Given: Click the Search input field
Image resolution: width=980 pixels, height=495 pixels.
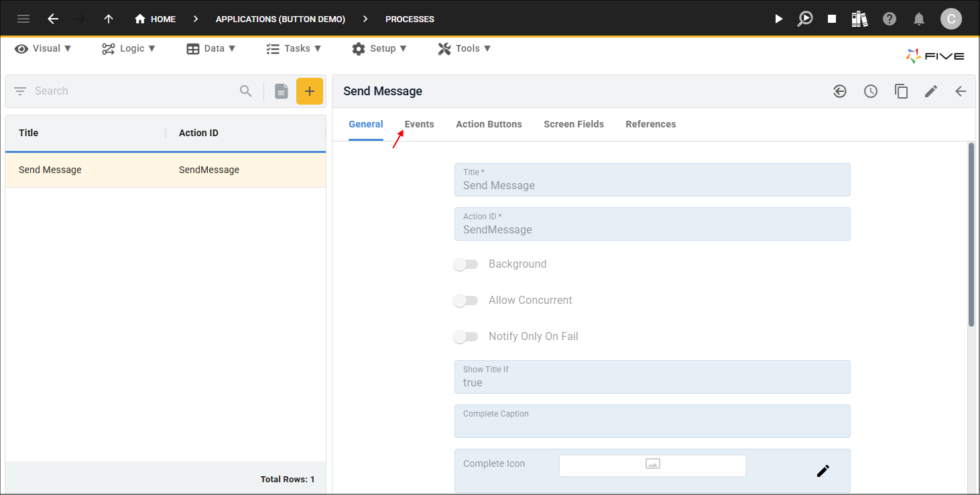Looking at the screenshot, I should (x=134, y=91).
